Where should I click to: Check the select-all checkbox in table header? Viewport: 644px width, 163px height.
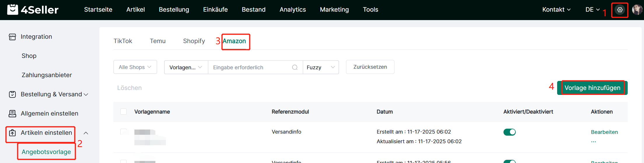pyautogui.click(x=124, y=112)
